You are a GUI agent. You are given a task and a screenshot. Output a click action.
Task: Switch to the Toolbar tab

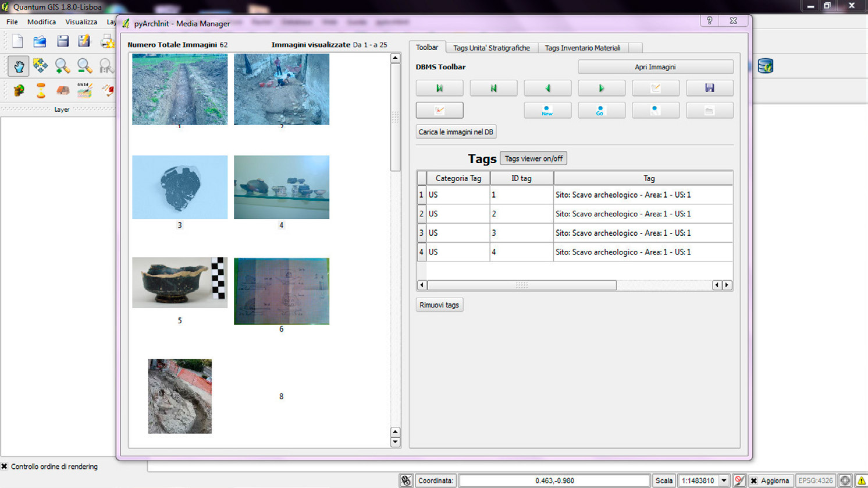(x=427, y=47)
